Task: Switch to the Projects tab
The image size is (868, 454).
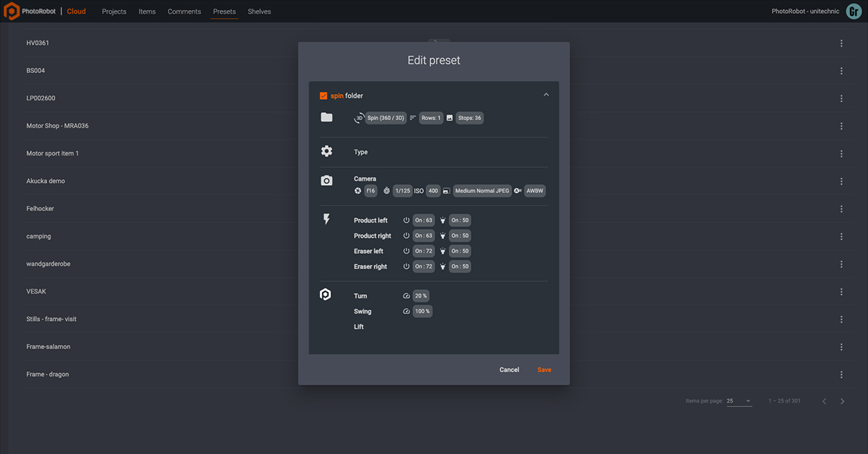Action: point(114,11)
